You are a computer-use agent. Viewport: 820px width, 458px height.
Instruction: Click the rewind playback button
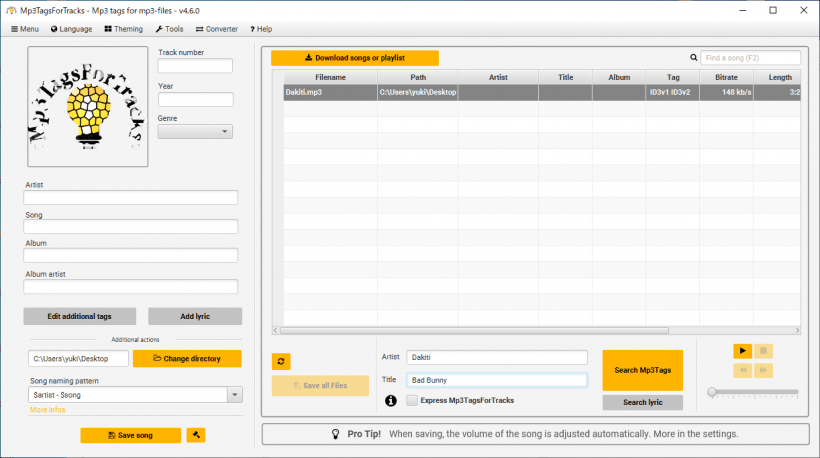pyautogui.click(x=742, y=370)
